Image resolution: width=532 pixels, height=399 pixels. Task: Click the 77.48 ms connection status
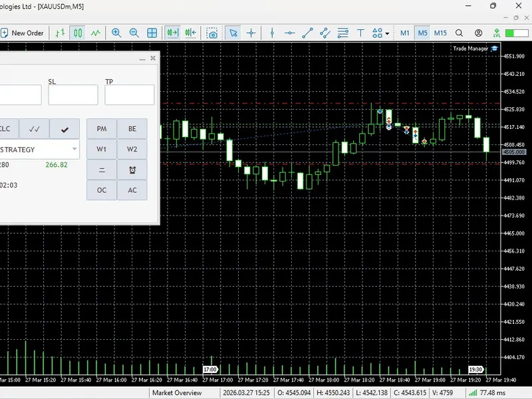point(487,393)
